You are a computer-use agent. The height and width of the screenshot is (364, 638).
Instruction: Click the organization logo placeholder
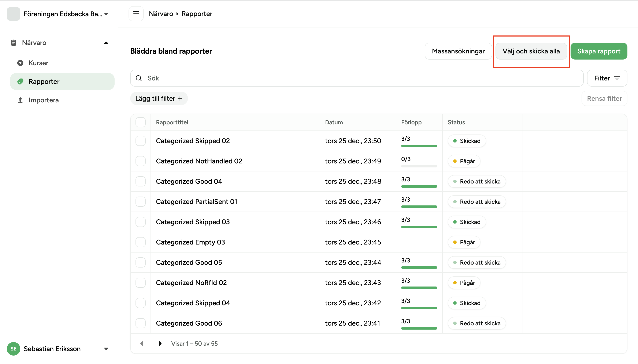point(14,14)
